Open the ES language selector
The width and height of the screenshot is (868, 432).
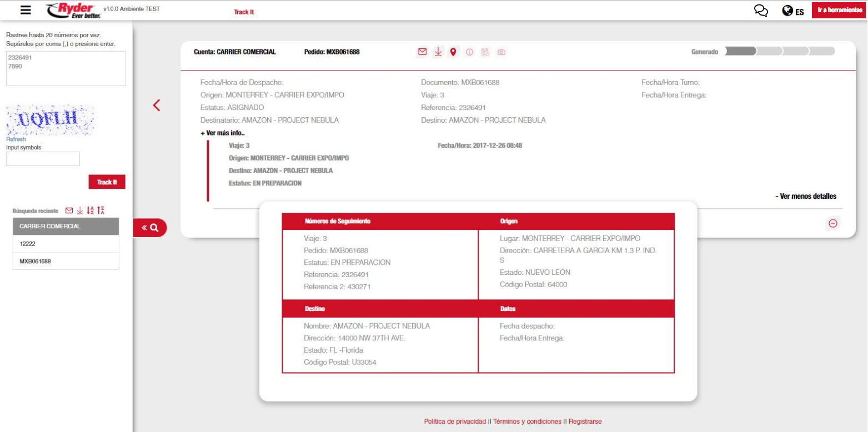click(793, 11)
